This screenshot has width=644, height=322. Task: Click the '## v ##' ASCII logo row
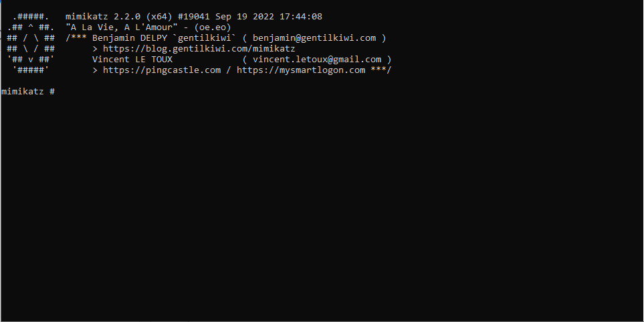[x=31, y=60]
